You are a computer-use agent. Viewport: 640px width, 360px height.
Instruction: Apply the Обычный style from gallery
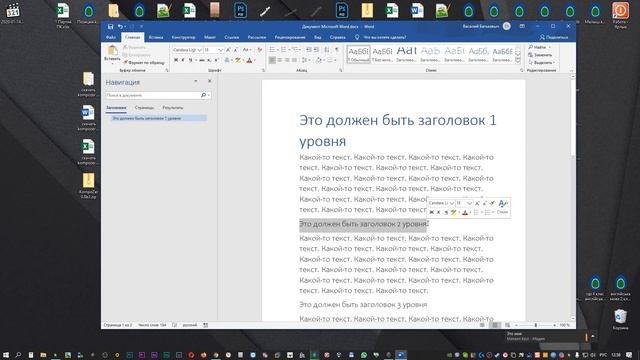click(x=358, y=54)
